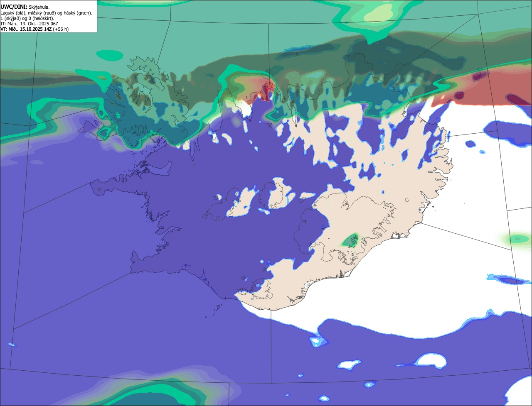
Task: Click the "Lágský (blá), miðský (rauð)" legend line
Action: pyautogui.click(x=47, y=13)
